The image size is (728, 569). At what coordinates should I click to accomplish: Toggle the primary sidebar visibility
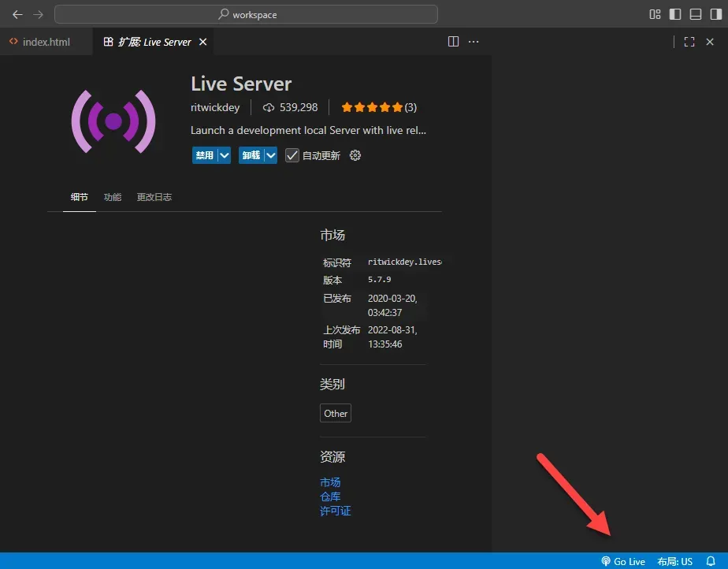coord(675,14)
